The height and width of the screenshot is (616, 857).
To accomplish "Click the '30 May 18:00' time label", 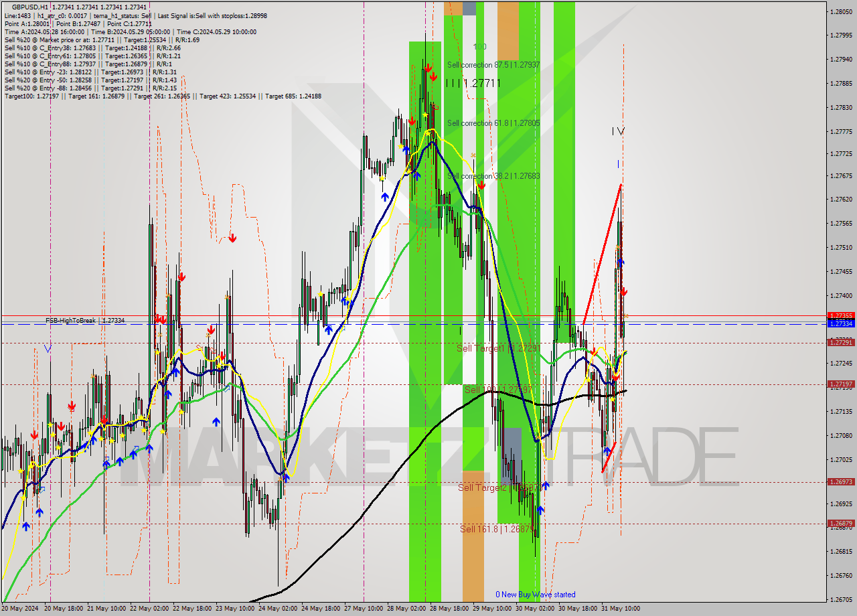I will (x=578, y=609).
